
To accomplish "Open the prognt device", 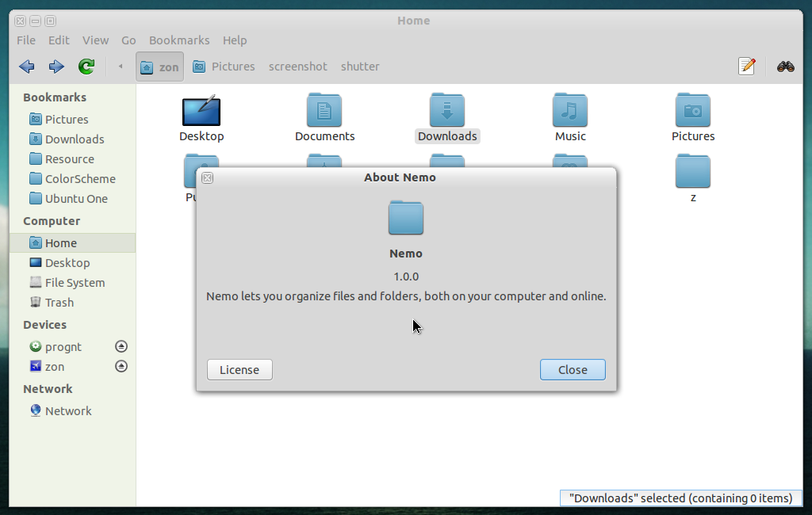I will 63,347.
